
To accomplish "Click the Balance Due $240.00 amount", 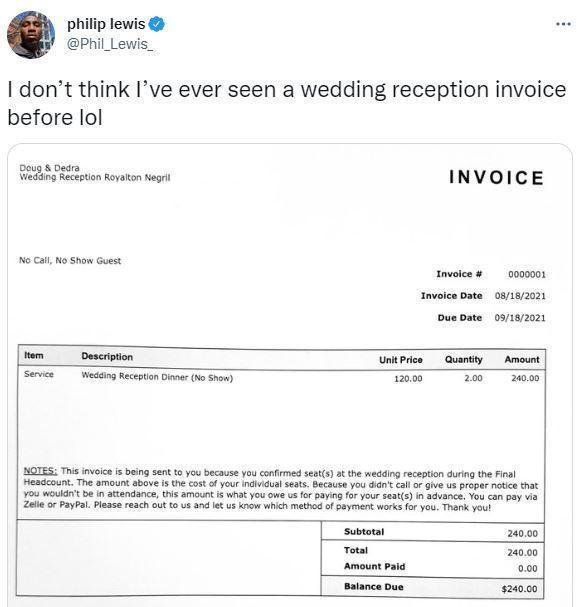I will click(519, 589).
